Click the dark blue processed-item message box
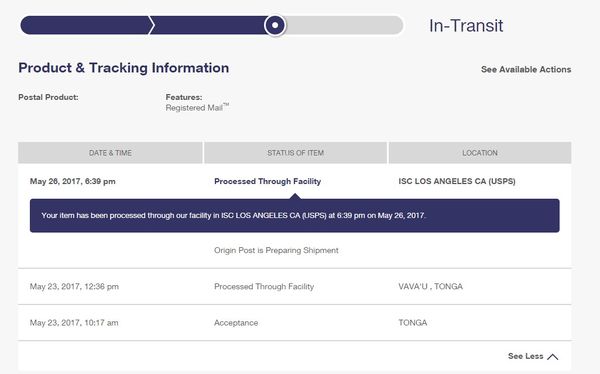600x374 pixels. coord(295,216)
